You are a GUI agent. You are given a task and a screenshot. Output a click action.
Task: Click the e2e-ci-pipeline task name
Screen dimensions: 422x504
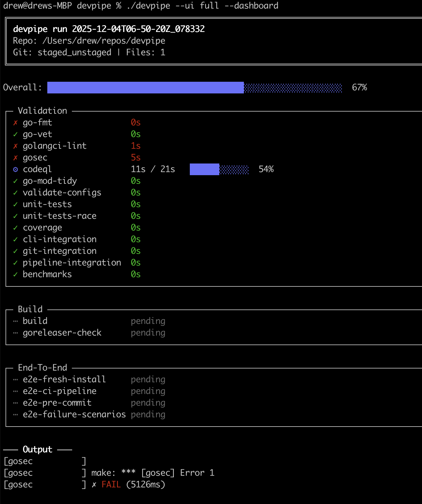click(60, 391)
